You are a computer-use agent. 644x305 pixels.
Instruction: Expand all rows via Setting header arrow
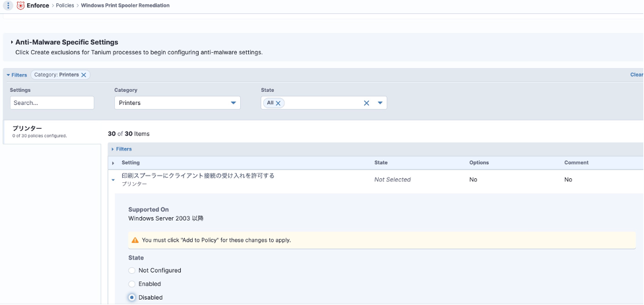113,163
